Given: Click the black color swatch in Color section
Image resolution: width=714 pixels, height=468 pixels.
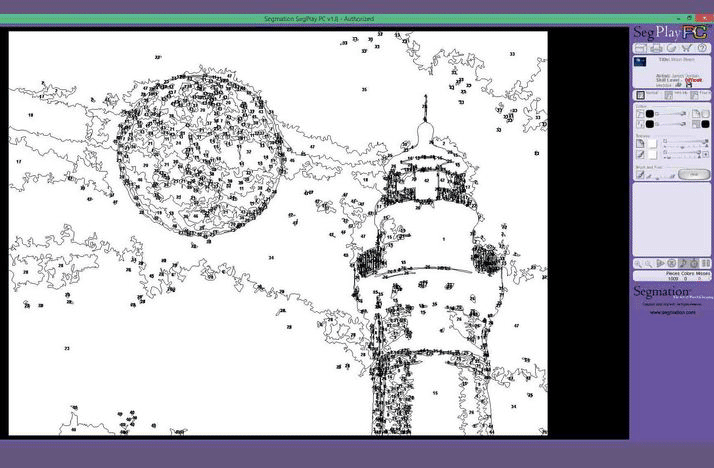Looking at the screenshot, I should [649, 114].
